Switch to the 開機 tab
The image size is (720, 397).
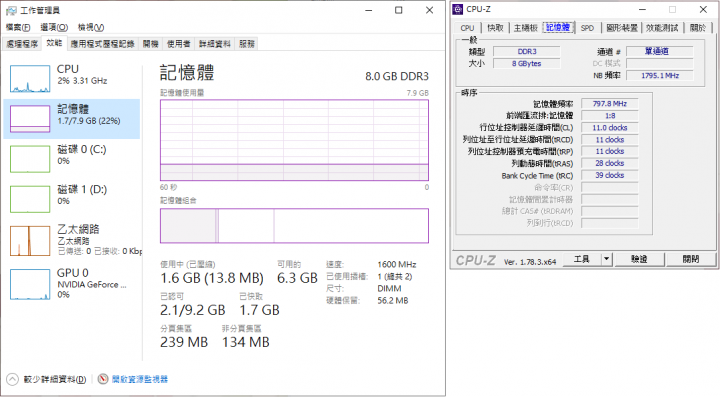pyautogui.click(x=151, y=44)
